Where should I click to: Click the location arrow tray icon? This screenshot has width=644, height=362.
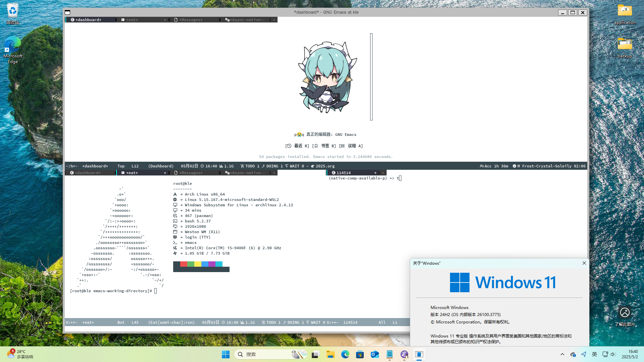coord(584,354)
